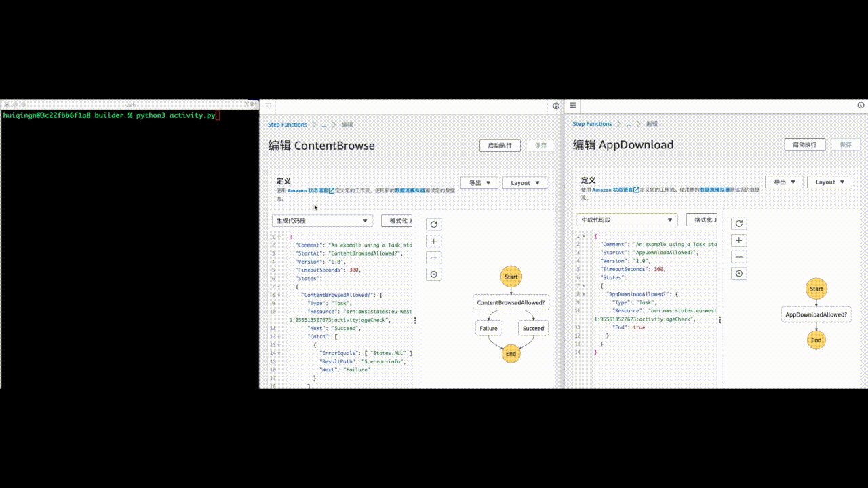Viewport: 868px width, 488px height.
Task: Select the Failure node in the graph
Action: pyautogui.click(x=488, y=328)
